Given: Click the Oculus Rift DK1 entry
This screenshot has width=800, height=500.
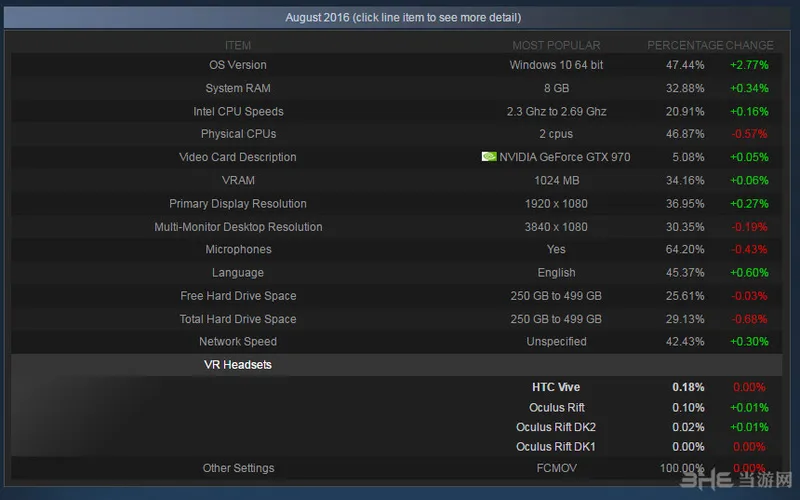Looking at the screenshot, I should pos(556,446).
